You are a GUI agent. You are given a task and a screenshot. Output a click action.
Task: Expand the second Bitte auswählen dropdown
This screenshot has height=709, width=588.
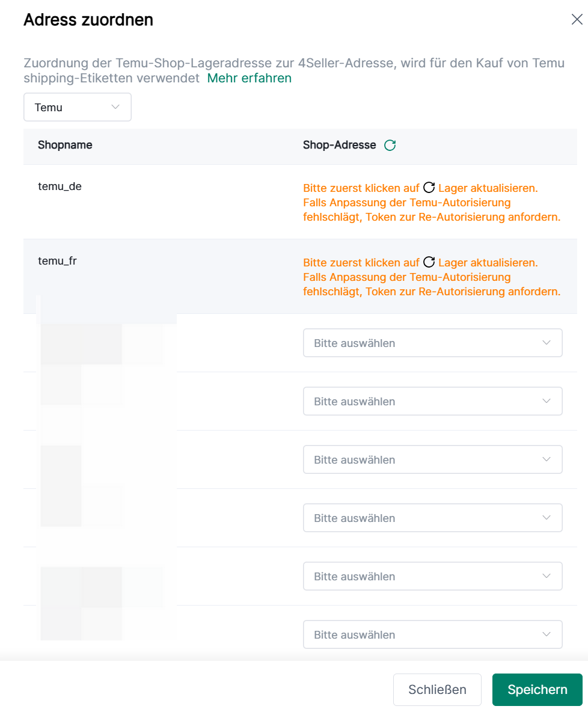[x=432, y=401]
